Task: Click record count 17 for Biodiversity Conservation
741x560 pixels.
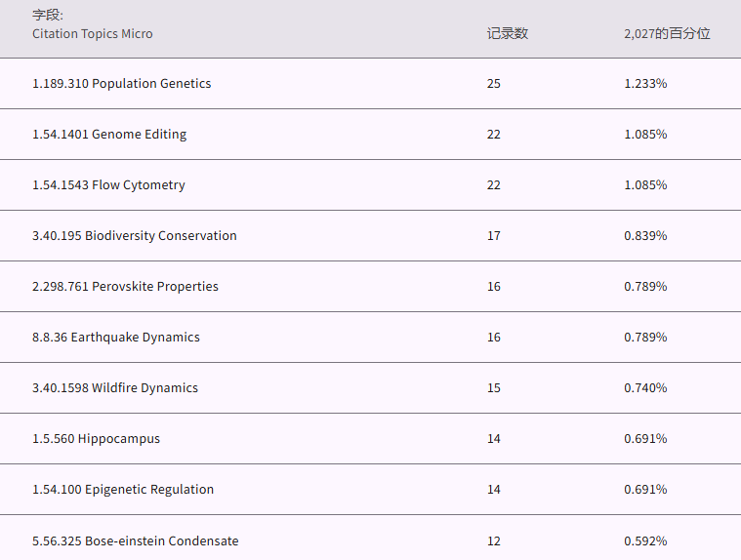Action: [493, 236]
